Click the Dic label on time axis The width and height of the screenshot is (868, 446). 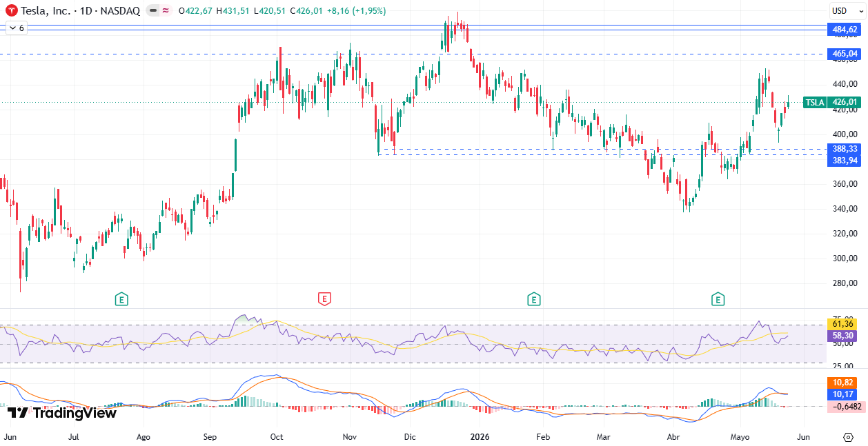coord(410,437)
